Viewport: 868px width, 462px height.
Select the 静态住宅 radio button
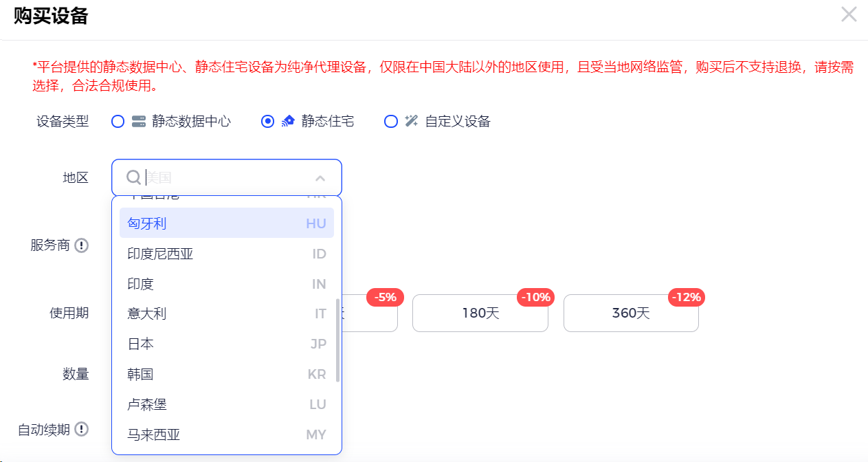tap(268, 122)
